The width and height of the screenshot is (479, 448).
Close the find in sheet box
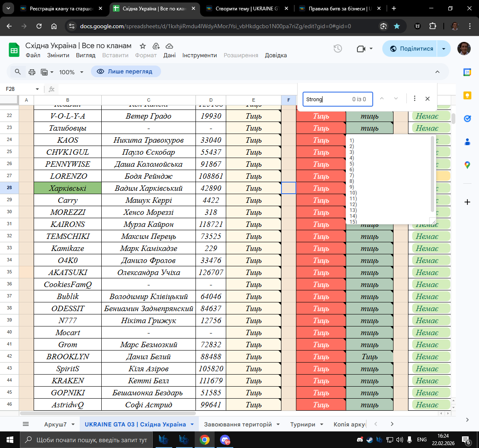coord(428,99)
